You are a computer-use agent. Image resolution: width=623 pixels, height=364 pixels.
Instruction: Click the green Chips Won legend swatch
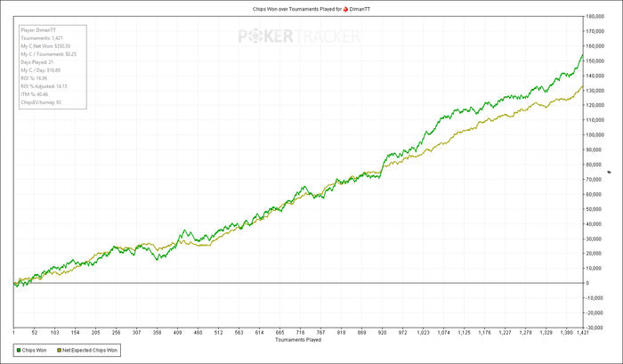tap(19, 350)
